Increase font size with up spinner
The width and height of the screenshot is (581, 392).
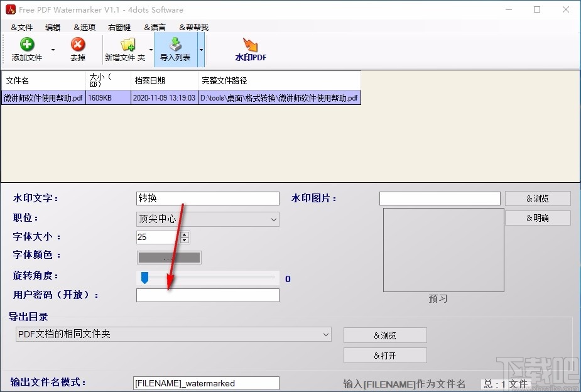185,234
